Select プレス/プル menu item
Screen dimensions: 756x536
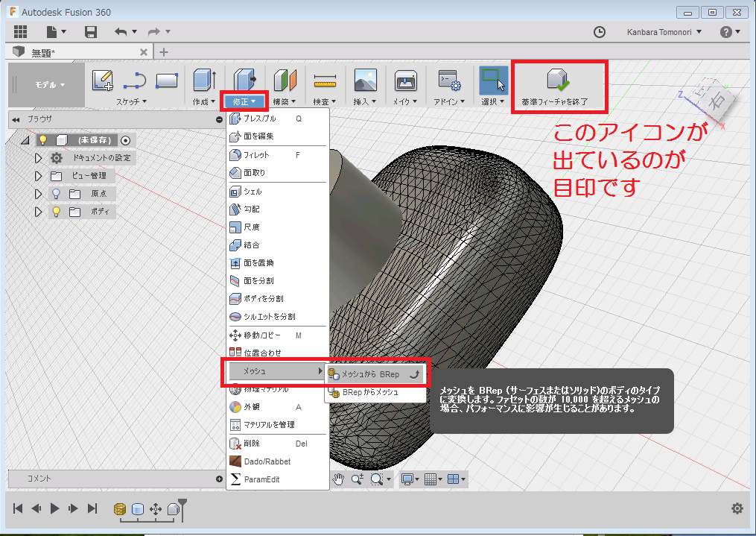coord(278,119)
